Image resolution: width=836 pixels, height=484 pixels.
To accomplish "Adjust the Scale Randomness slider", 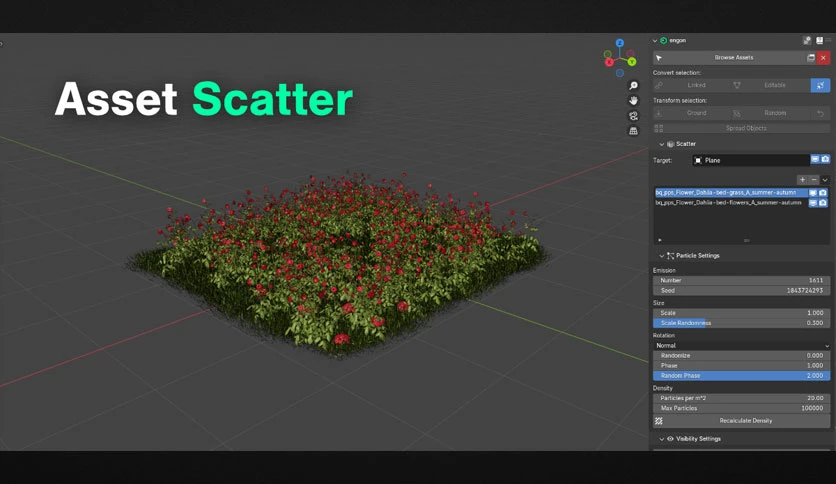I will 742,323.
